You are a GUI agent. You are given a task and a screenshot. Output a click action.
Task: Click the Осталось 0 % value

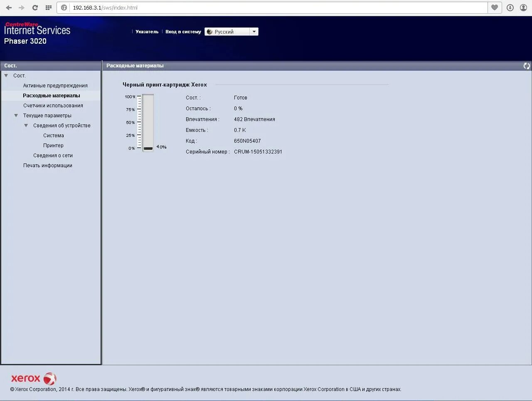(238, 109)
